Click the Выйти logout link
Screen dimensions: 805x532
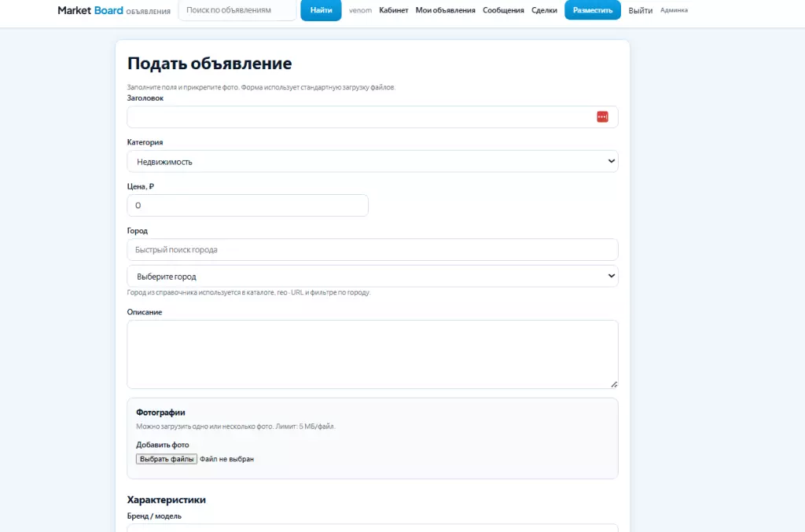coord(640,10)
